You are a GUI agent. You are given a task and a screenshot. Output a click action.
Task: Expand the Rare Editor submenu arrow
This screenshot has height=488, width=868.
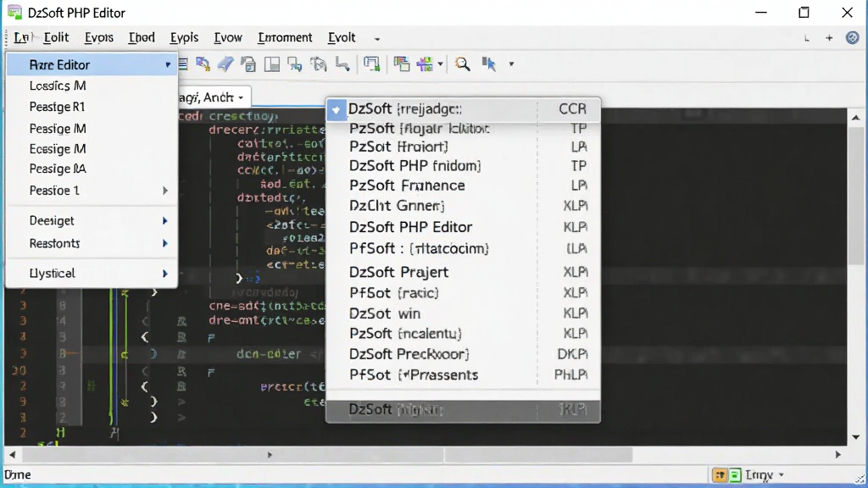pos(167,64)
